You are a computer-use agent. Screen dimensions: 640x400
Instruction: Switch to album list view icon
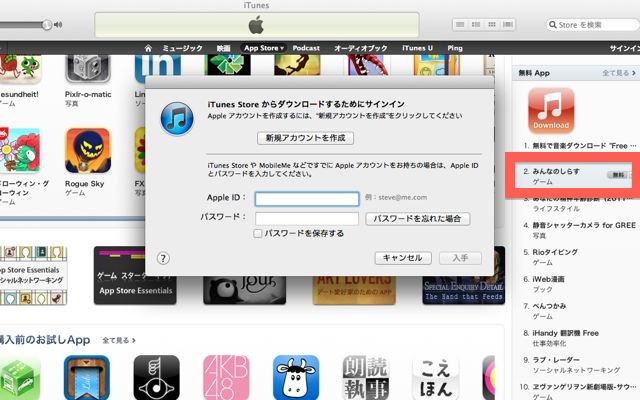[x=476, y=25]
